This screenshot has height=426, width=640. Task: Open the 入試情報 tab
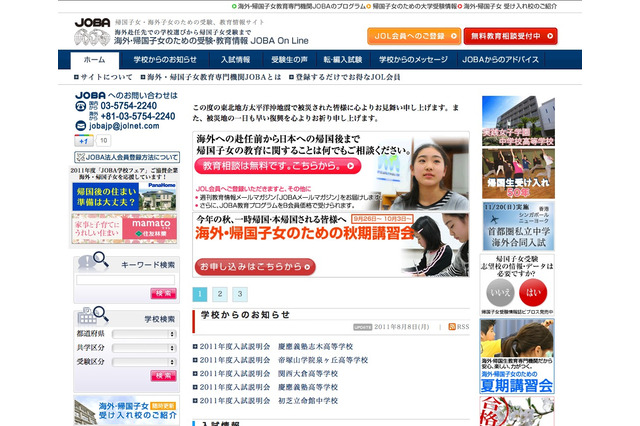click(x=236, y=60)
